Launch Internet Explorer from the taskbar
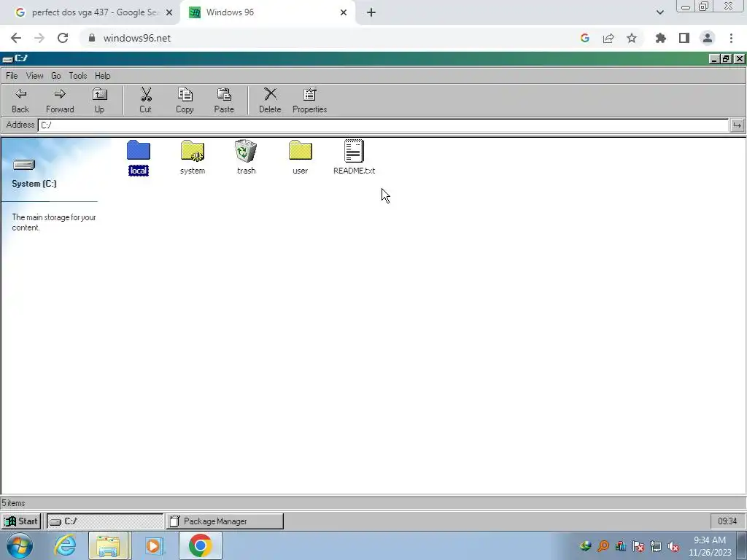Screen dimensions: 747x560 [x=65, y=545]
